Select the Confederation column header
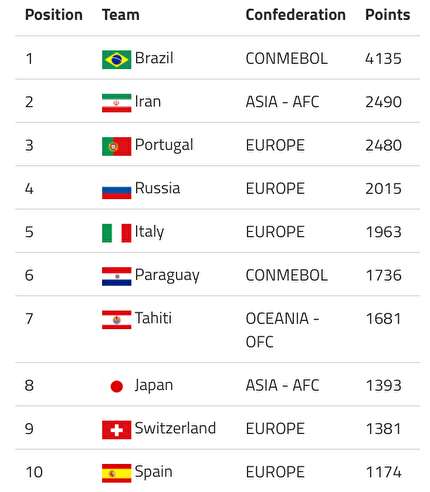Screen dimensions: 430x492 (x=296, y=15)
